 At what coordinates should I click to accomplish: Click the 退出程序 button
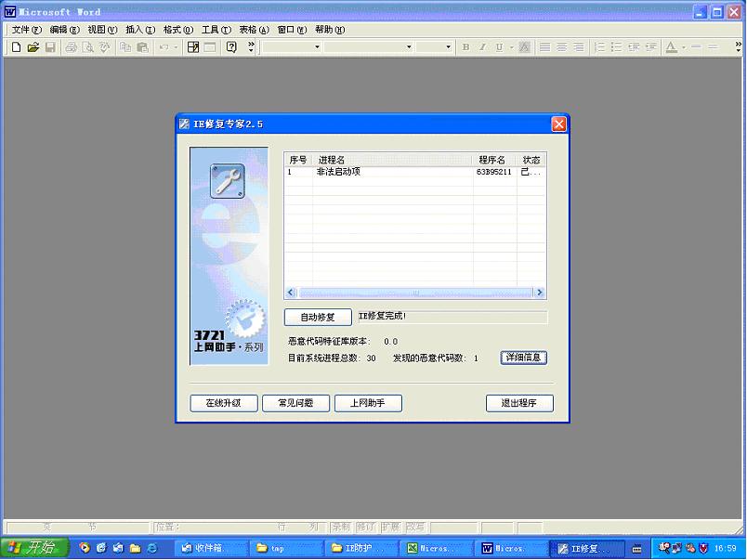point(519,403)
